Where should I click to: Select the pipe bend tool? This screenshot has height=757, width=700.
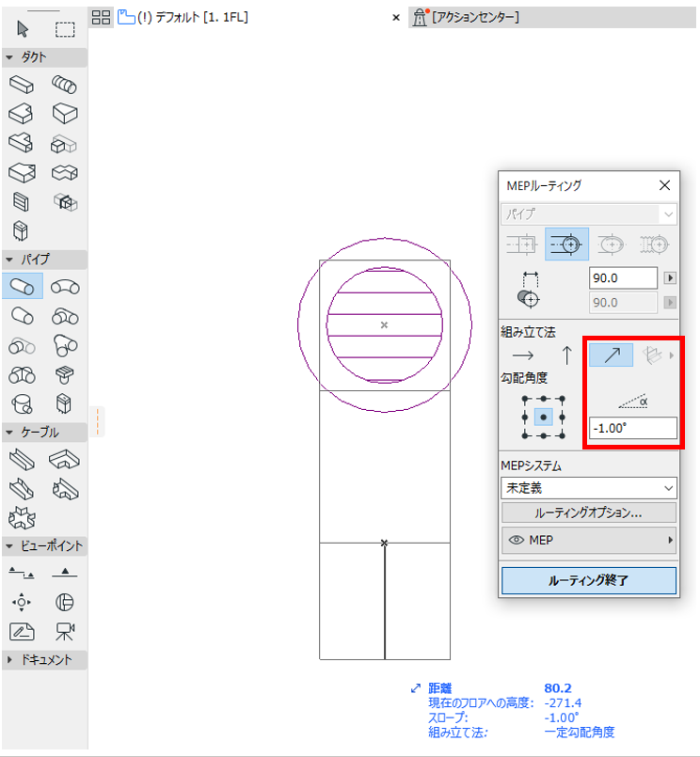click(x=65, y=287)
